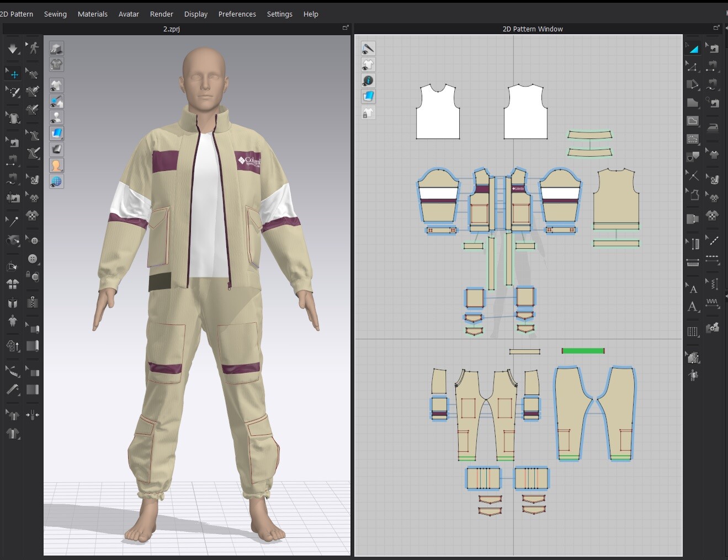728x560 pixels.
Task: Select the Transform Pattern arrow tool in 2D window
Action: pos(693,48)
